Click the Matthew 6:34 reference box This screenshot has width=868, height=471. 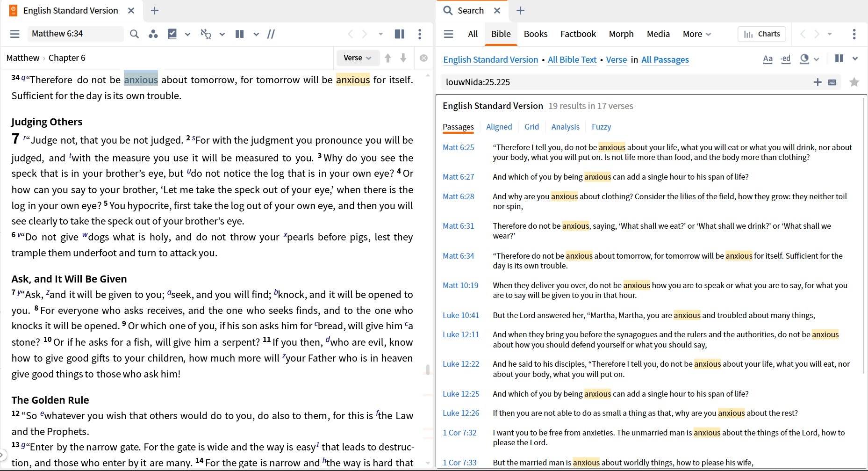pyautogui.click(x=75, y=34)
